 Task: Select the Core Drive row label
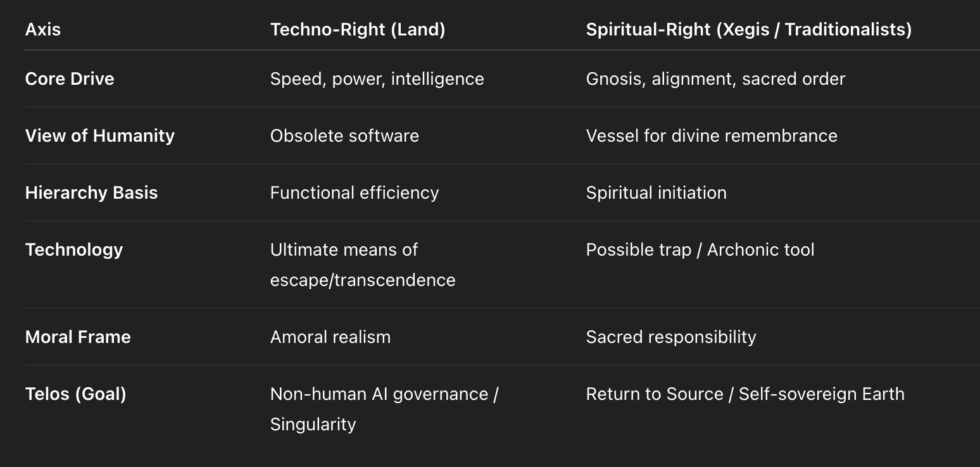click(70, 79)
